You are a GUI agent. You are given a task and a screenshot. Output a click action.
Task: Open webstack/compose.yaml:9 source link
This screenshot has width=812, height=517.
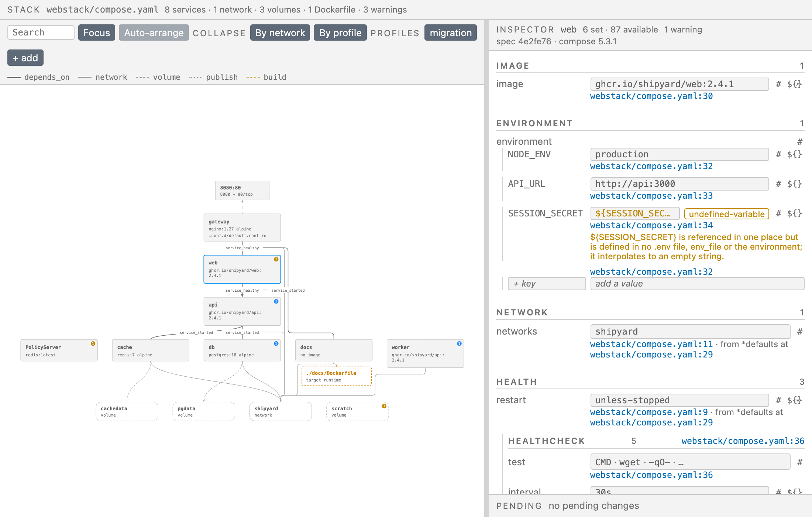click(649, 412)
